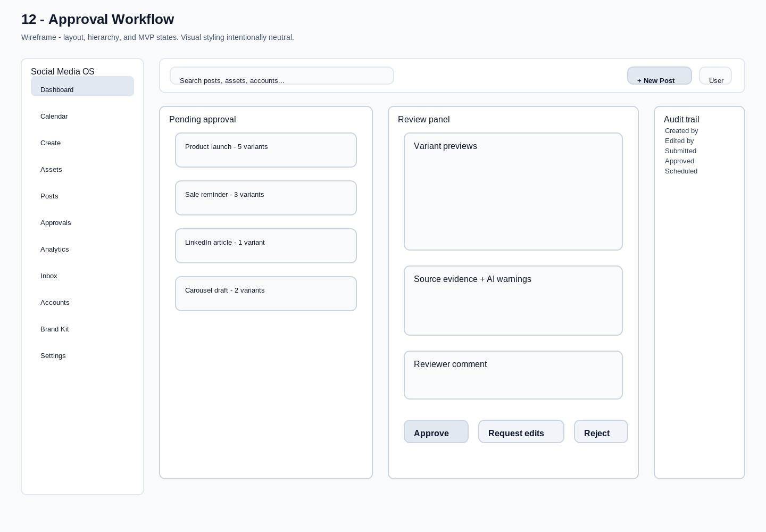The height and width of the screenshot is (532, 766).
Task: Open the User menu button
Action: (x=715, y=76)
